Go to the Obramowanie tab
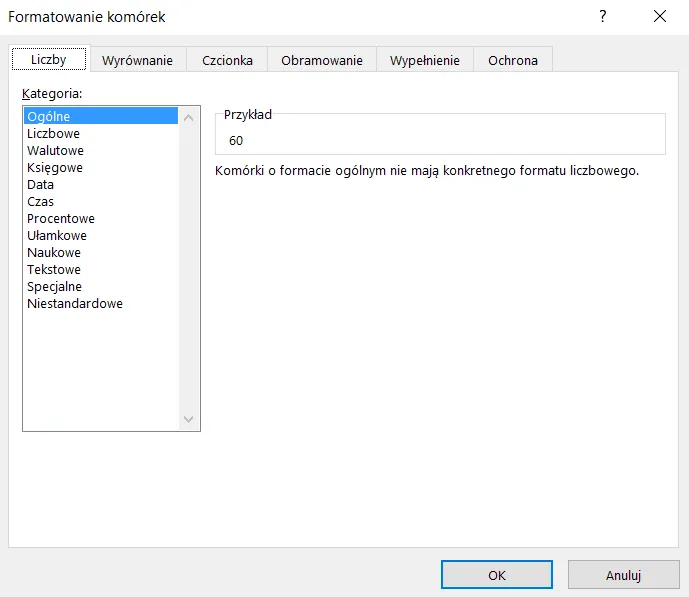Screen dimensions: 689x597 (x=321, y=60)
